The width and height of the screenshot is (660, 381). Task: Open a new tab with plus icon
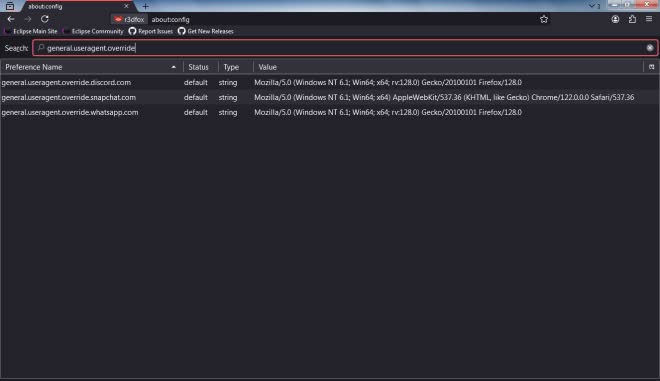[x=146, y=6]
